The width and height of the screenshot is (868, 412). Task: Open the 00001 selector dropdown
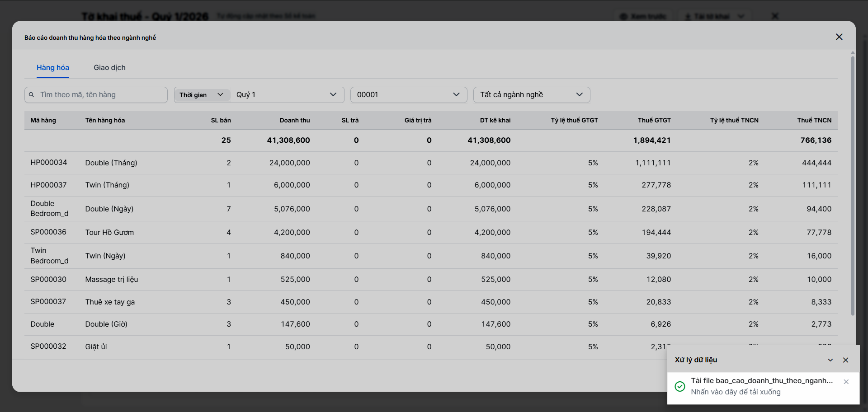pos(408,95)
